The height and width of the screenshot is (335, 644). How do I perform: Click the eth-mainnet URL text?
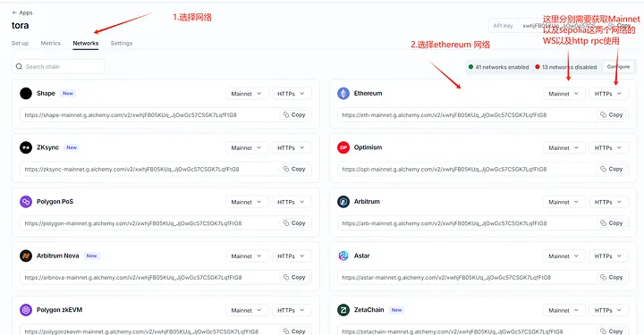(445, 115)
